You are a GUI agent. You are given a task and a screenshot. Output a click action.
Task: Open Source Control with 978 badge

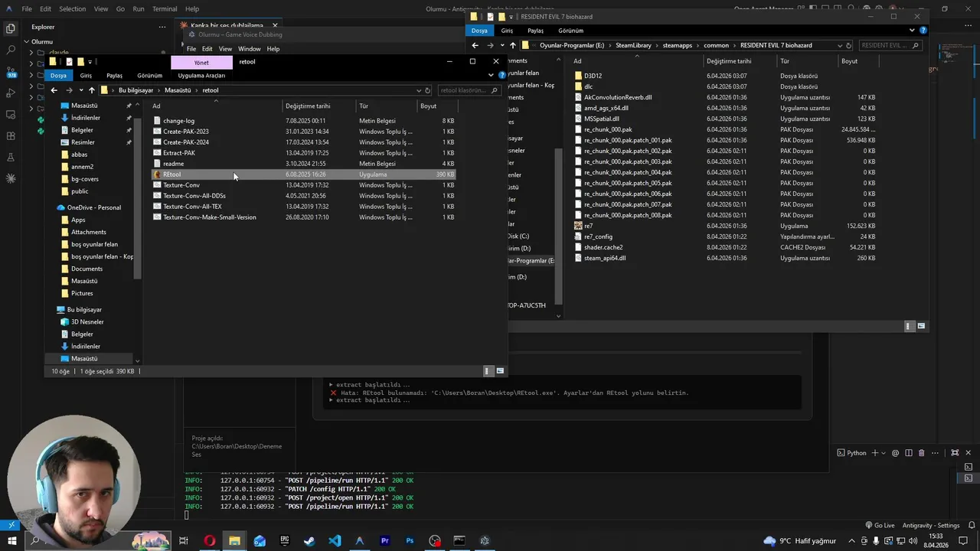(11, 72)
